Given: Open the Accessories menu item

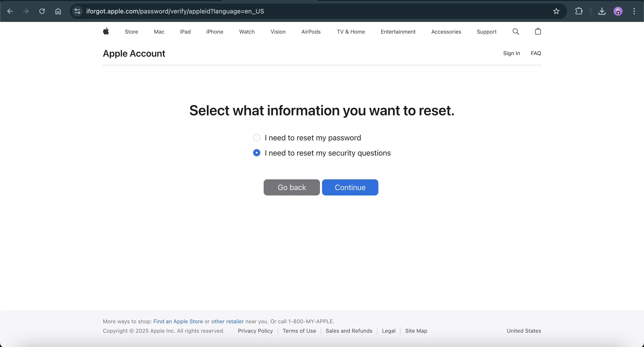Looking at the screenshot, I should (446, 32).
